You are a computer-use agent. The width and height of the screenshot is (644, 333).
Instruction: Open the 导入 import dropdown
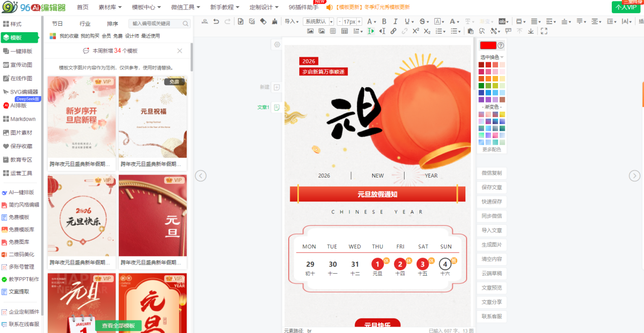pos(291,22)
